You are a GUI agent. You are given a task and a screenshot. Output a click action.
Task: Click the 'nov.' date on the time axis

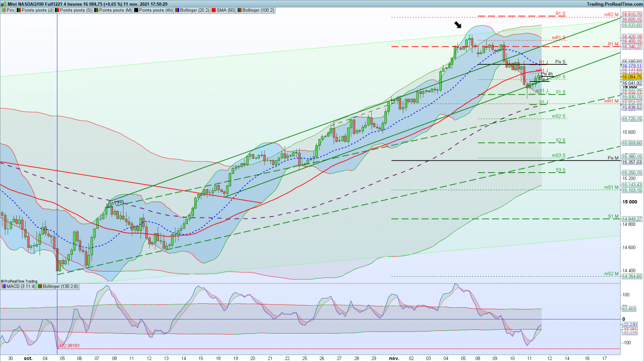394,358
